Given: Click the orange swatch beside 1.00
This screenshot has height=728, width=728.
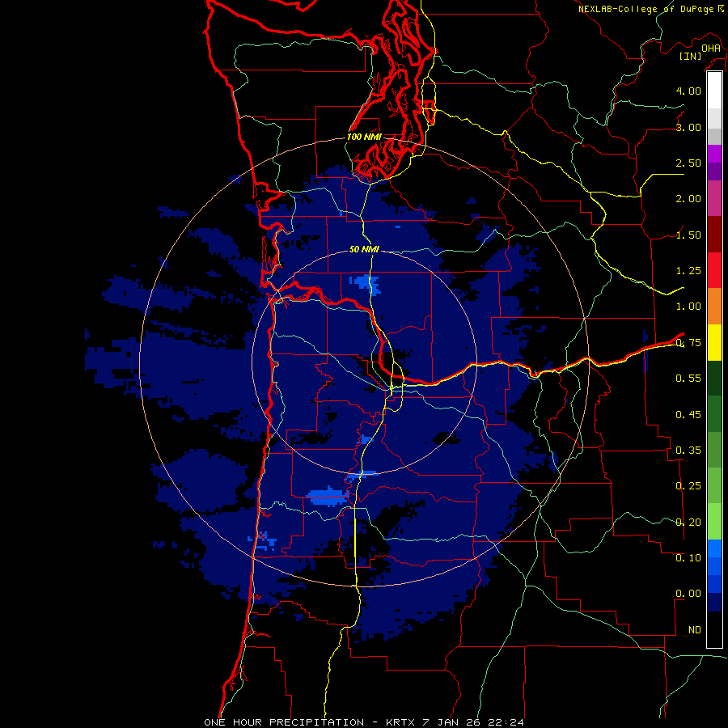Looking at the screenshot, I should (714, 307).
